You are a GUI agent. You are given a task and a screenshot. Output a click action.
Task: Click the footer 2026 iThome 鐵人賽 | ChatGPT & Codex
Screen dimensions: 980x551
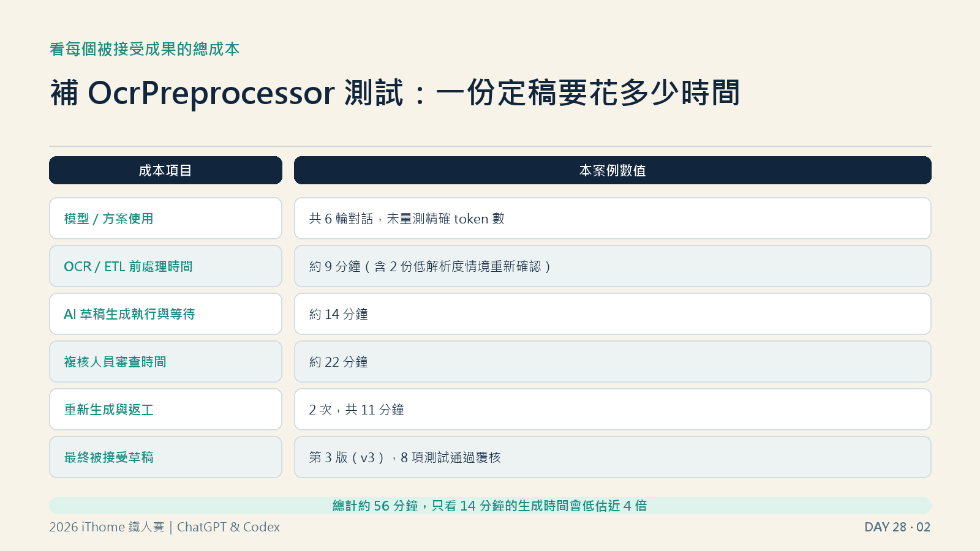coord(164,527)
